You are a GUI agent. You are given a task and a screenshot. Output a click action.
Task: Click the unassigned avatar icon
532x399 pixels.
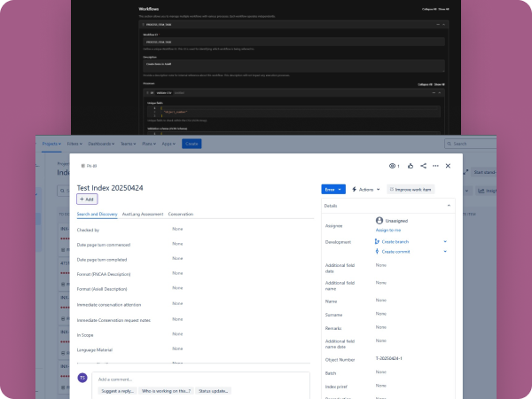pyautogui.click(x=379, y=220)
